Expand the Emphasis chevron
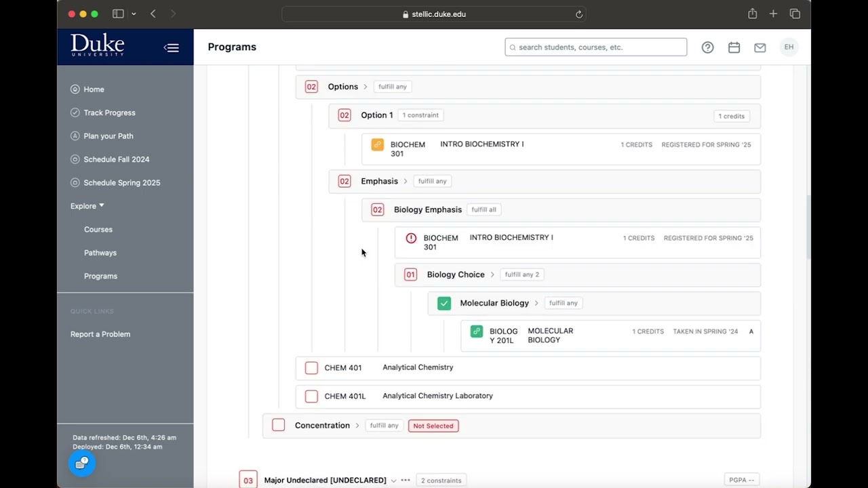 pyautogui.click(x=406, y=181)
